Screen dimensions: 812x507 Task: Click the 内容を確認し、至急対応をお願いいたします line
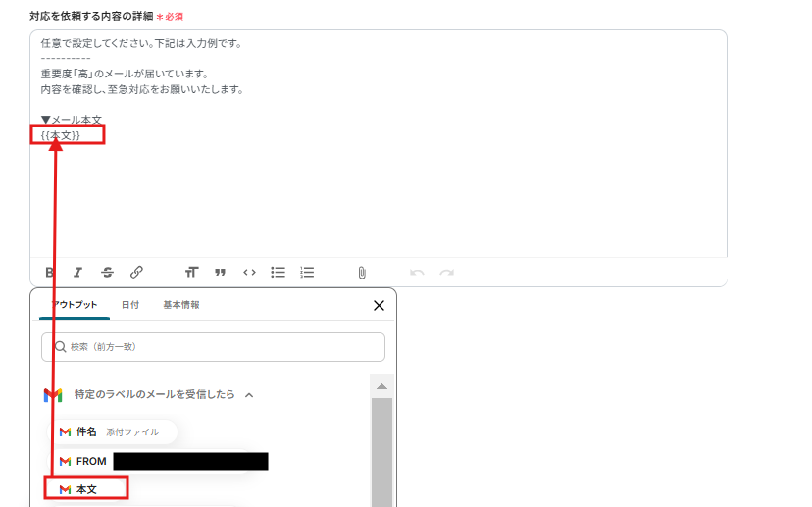click(x=142, y=89)
